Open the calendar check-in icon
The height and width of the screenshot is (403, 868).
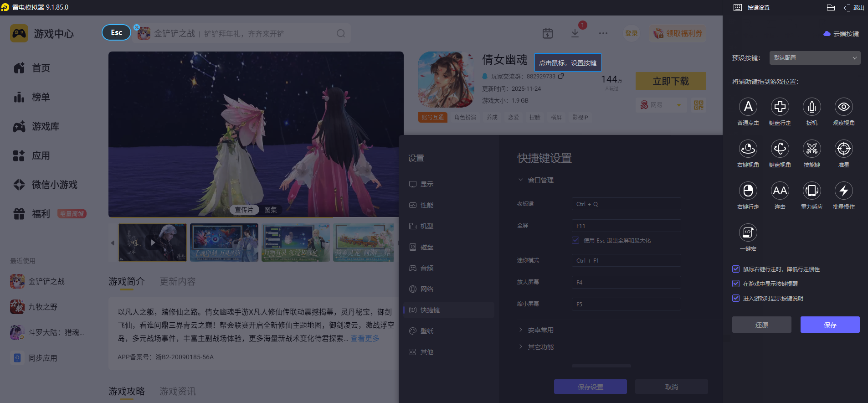(x=548, y=33)
